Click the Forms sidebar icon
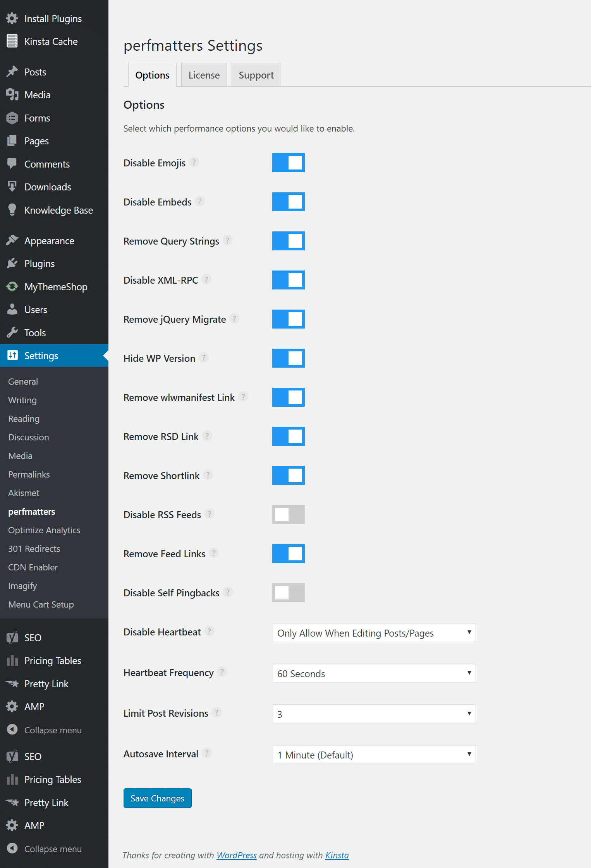 12,118
